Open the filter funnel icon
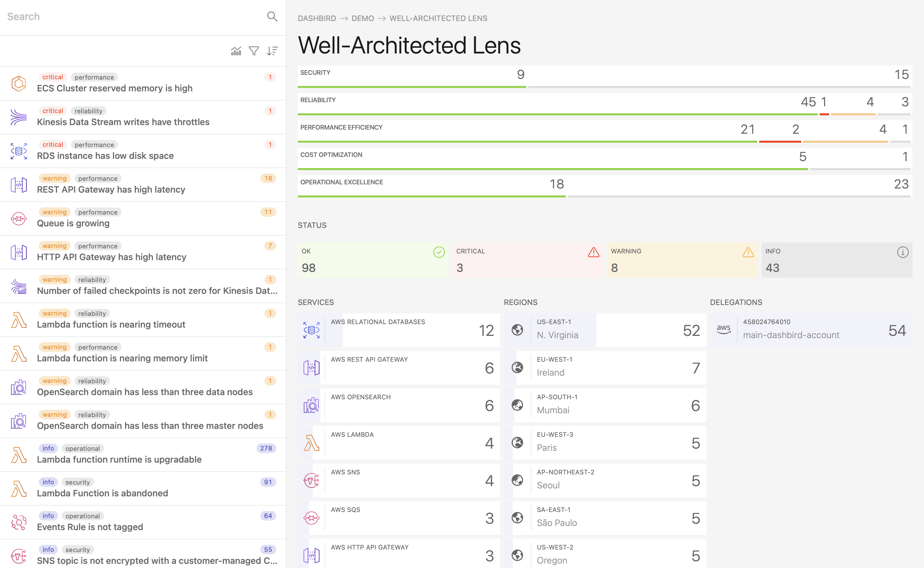Viewport: 924px width, 568px height. click(254, 51)
